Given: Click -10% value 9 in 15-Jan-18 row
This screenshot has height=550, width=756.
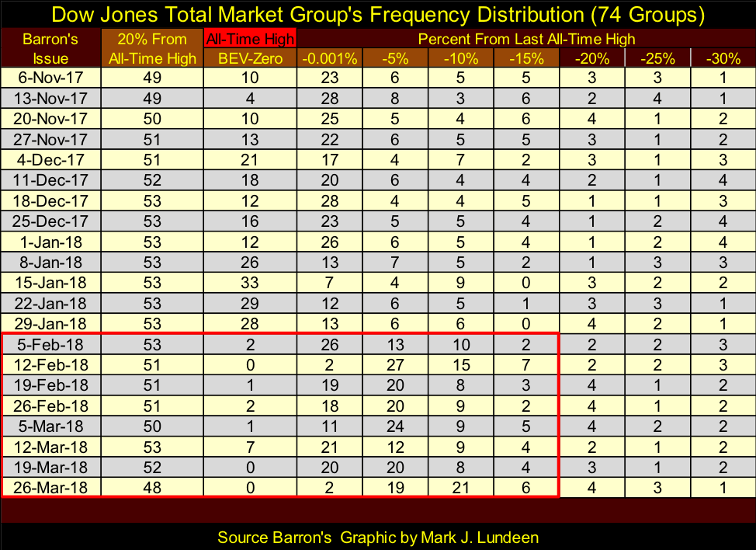Looking at the screenshot, I should 460,283.
